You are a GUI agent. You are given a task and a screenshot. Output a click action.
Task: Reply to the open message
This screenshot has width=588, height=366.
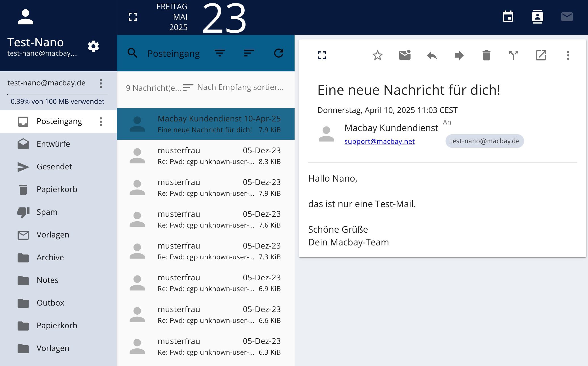[432, 55]
